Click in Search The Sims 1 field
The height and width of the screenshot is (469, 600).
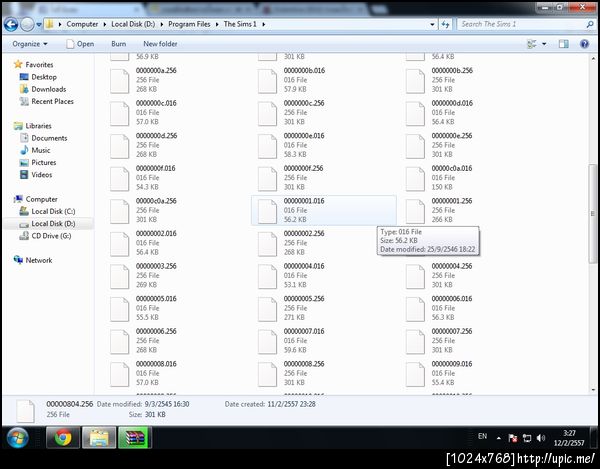click(x=520, y=24)
